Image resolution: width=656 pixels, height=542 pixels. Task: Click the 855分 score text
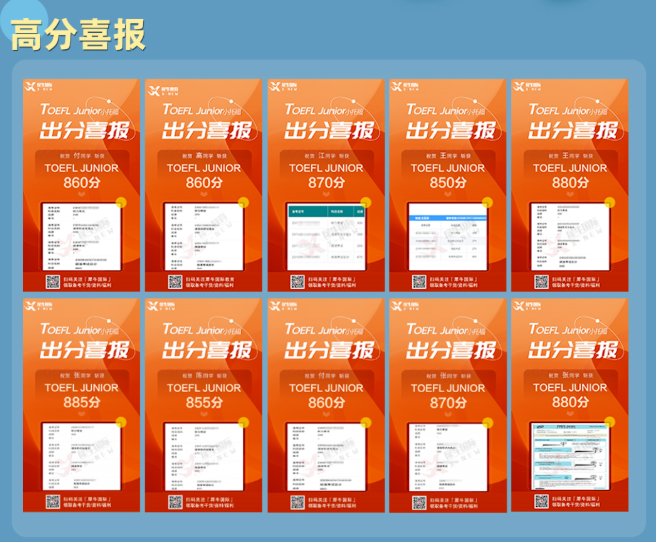[x=204, y=402]
